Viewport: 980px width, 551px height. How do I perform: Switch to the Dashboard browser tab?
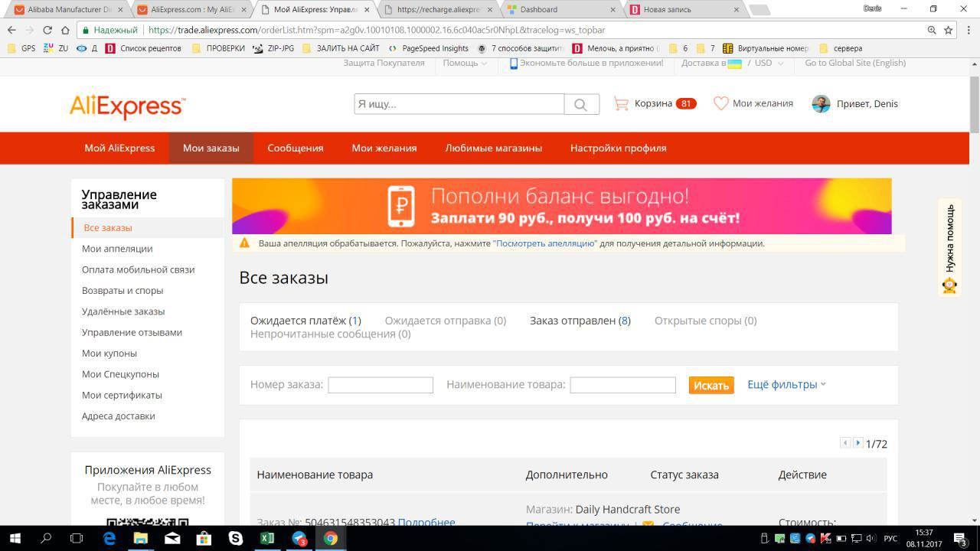[x=560, y=10]
